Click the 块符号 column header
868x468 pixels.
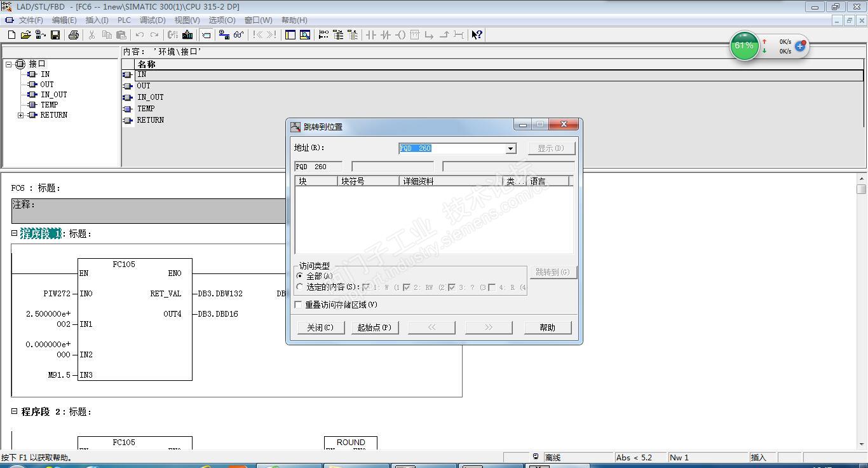[x=369, y=181]
